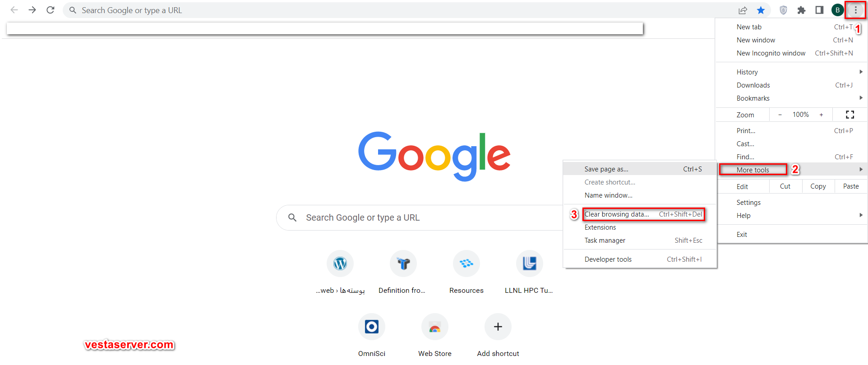
Task: Click the magnifier icon in Google search box
Action: point(292,217)
